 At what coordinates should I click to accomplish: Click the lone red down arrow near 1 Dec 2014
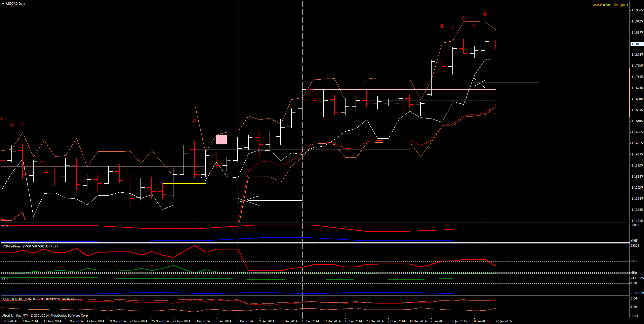coord(195,121)
